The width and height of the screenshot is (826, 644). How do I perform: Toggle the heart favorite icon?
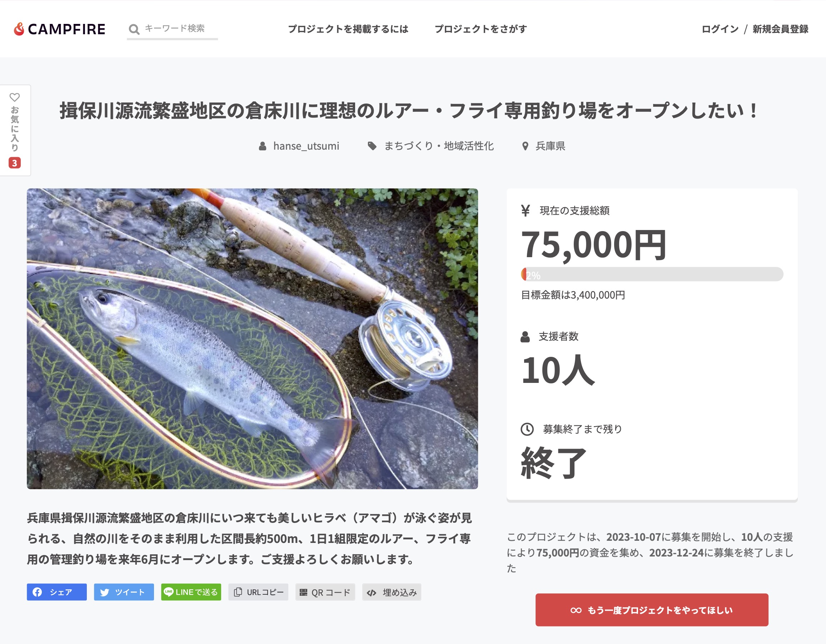[14, 97]
